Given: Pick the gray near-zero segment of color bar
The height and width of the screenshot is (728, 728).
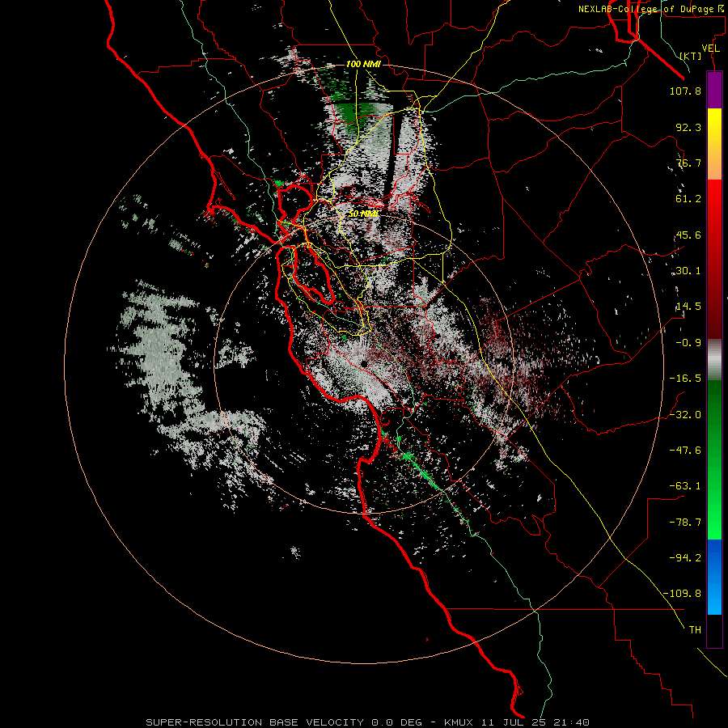Looking at the screenshot, I should click(x=714, y=359).
